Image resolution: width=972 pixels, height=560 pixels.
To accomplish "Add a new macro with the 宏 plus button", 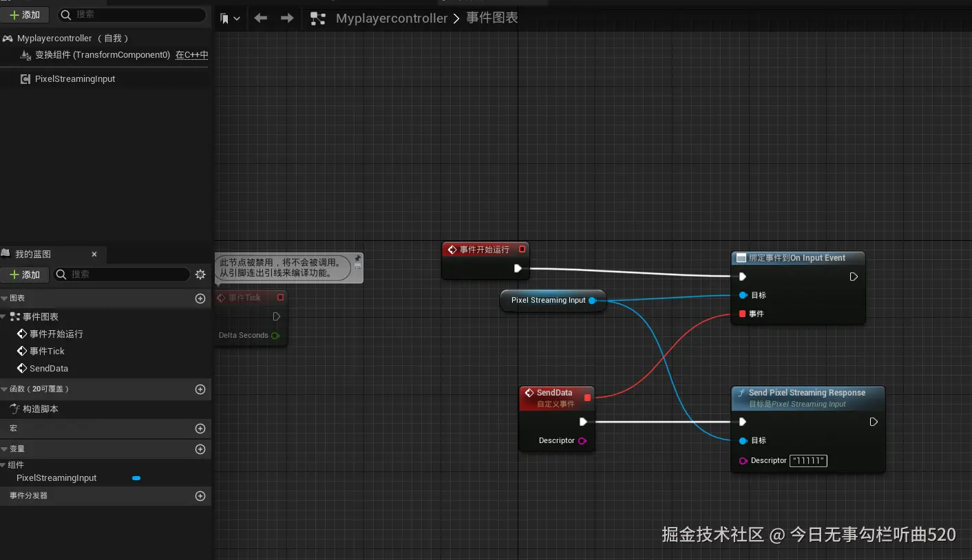I will point(200,429).
